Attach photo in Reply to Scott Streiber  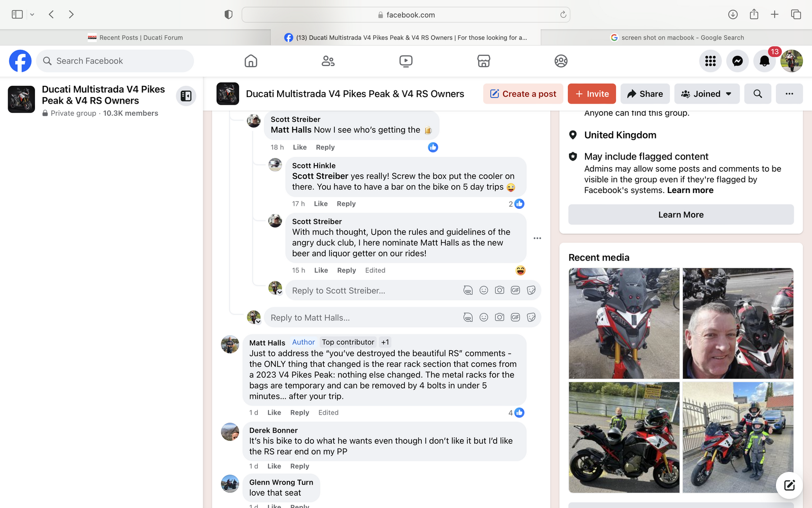(500, 290)
